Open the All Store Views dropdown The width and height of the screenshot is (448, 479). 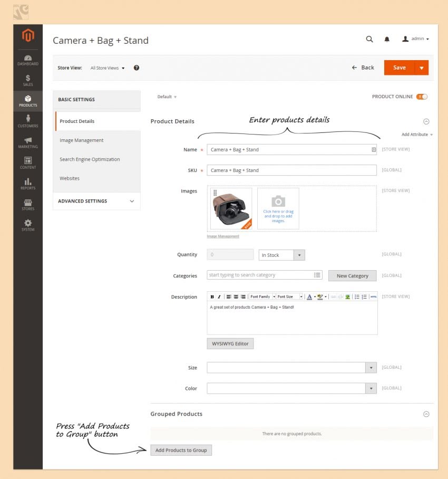[x=108, y=68]
